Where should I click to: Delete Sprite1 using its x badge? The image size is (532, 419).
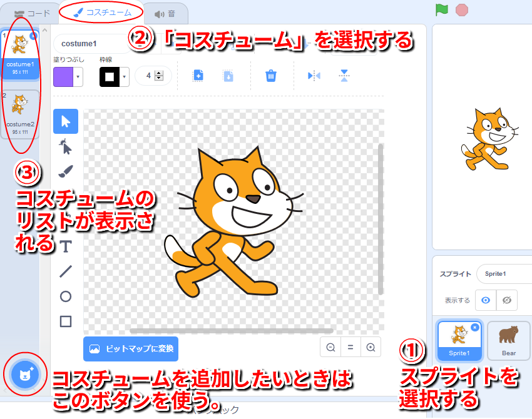(x=475, y=327)
